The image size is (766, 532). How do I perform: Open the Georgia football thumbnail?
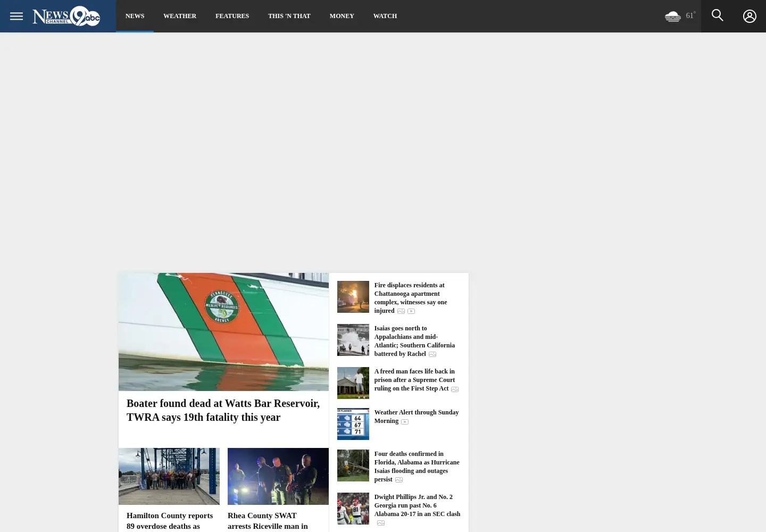coord(353,509)
